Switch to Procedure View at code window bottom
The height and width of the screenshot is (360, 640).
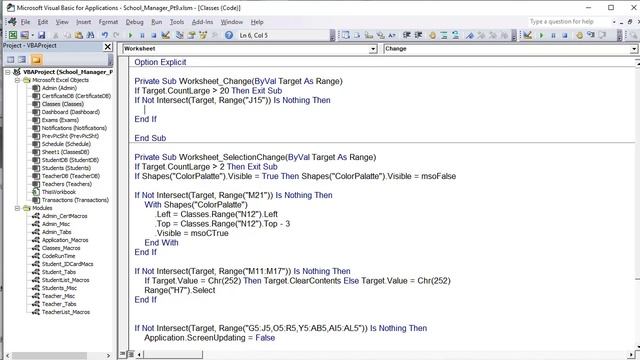pyautogui.click(x=123, y=354)
